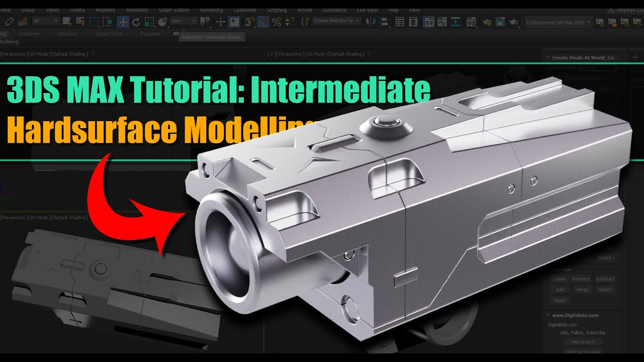Open the Curve Editor
This screenshot has height=362, width=644.
[442, 22]
